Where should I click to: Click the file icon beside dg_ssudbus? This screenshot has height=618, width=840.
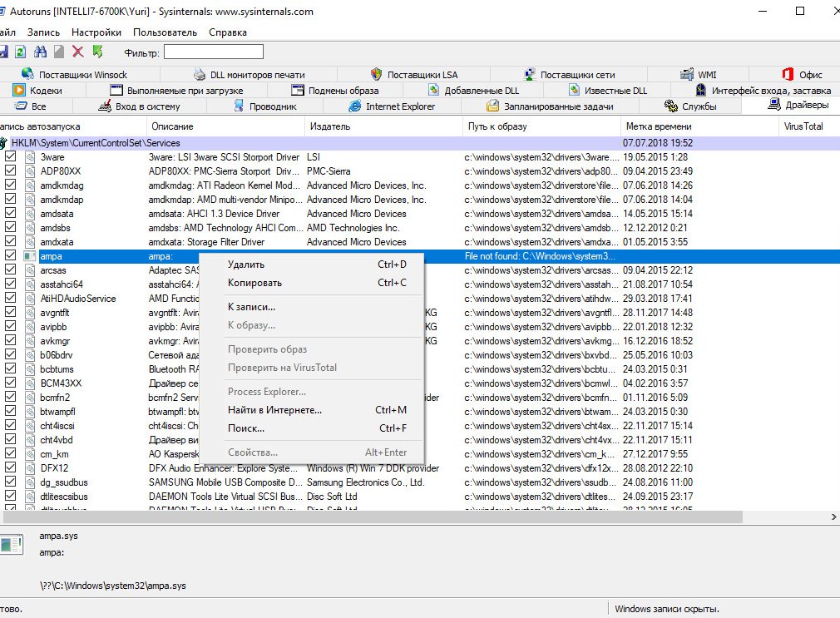[30, 482]
